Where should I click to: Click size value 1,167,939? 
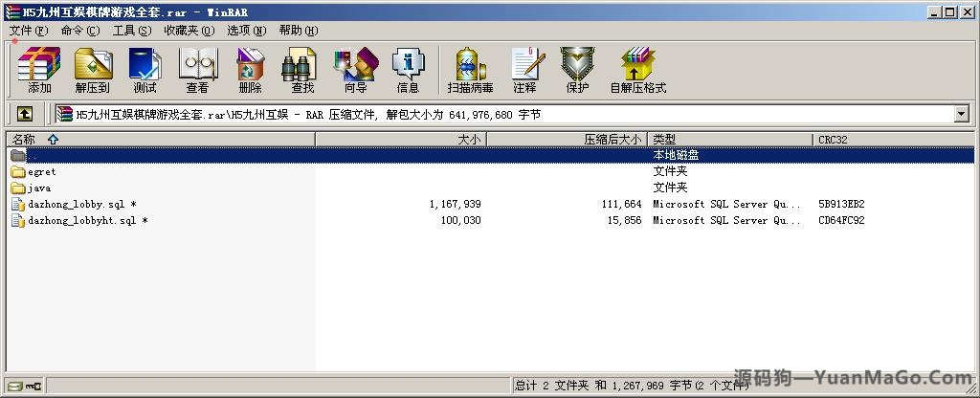point(455,205)
